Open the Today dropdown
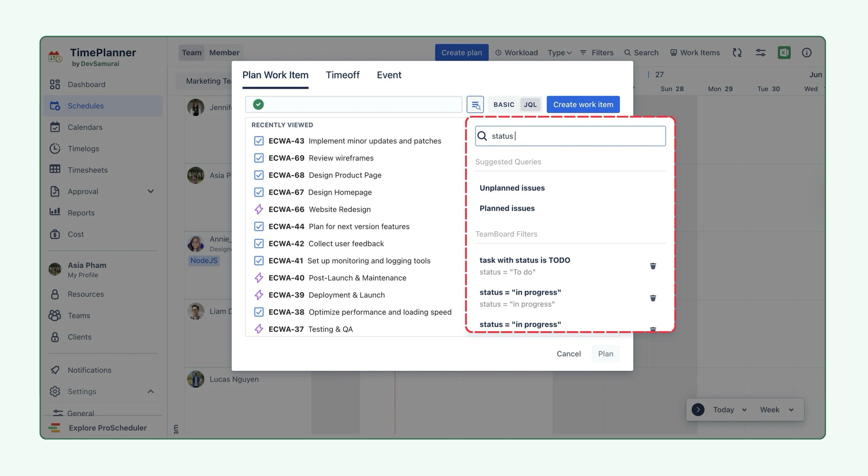 [x=730, y=410]
